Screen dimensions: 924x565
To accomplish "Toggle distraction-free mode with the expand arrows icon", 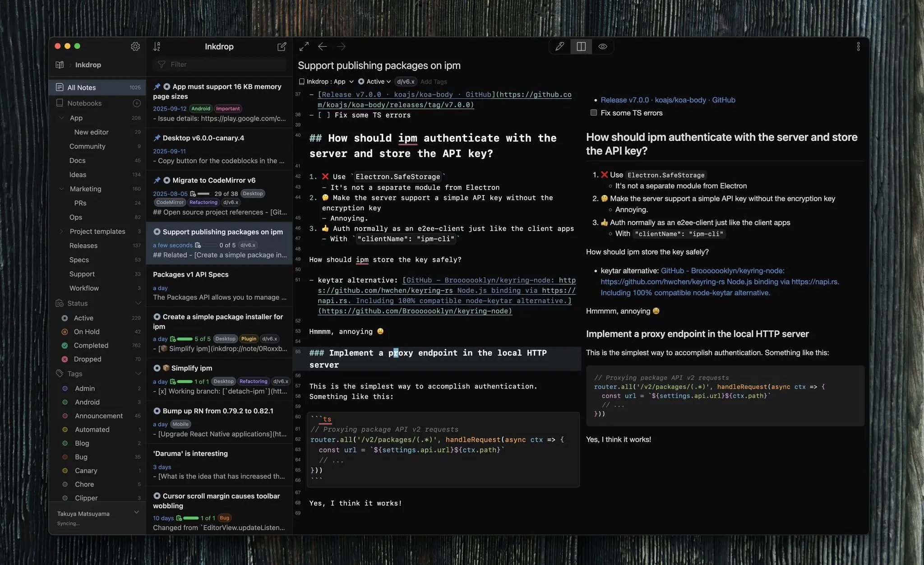I will click(304, 46).
